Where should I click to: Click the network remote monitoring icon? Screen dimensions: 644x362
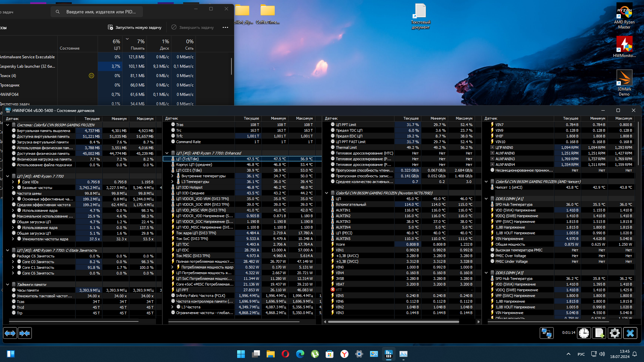pyautogui.click(x=546, y=333)
